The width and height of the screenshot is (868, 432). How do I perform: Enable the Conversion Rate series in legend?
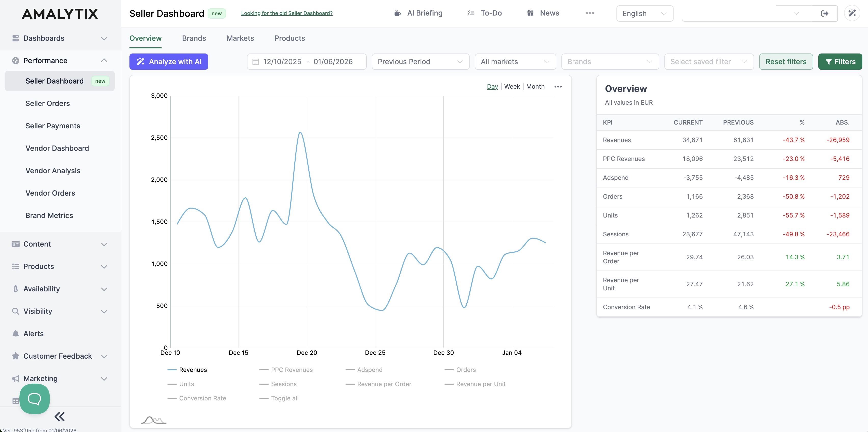203,398
